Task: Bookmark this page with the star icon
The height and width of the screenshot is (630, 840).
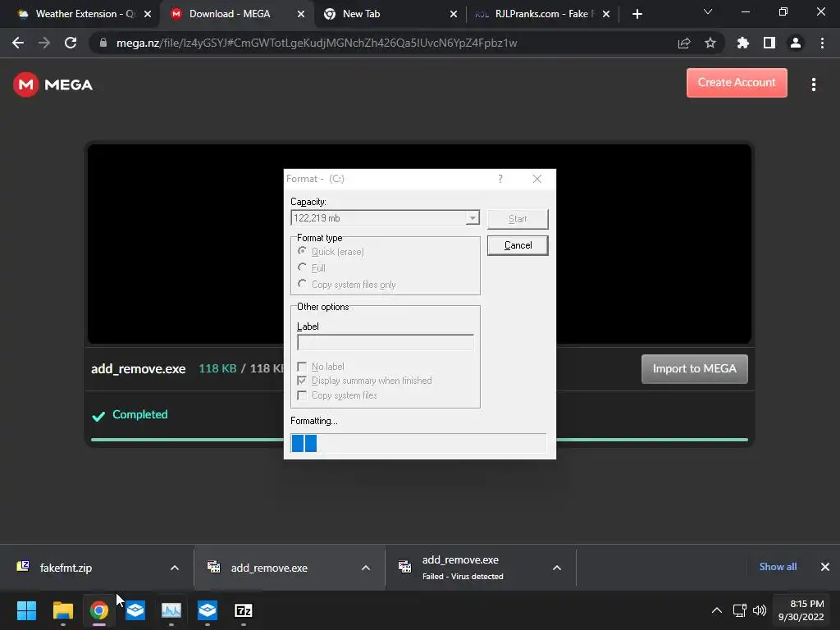Action: tap(710, 43)
